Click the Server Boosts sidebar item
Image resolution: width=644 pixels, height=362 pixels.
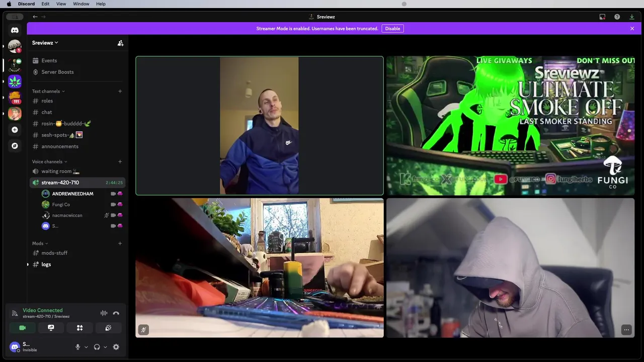pos(77,72)
